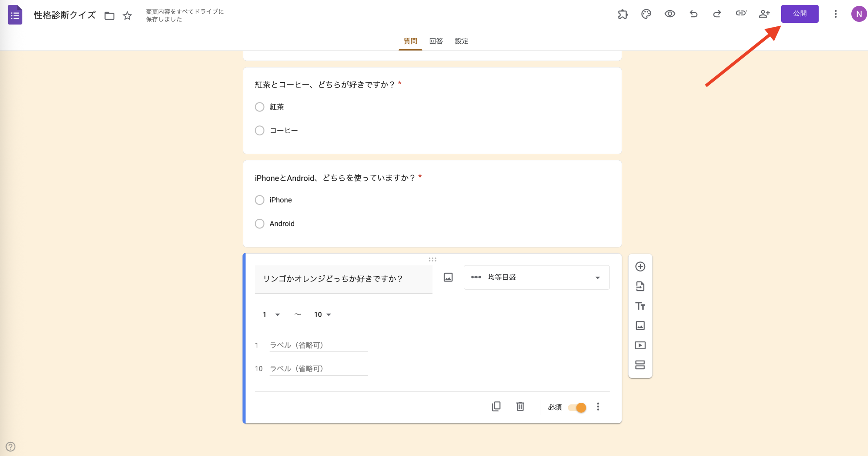Select the 紅茶 radio option
This screenshot has height=456, width=868.
[x=259, y=106]
